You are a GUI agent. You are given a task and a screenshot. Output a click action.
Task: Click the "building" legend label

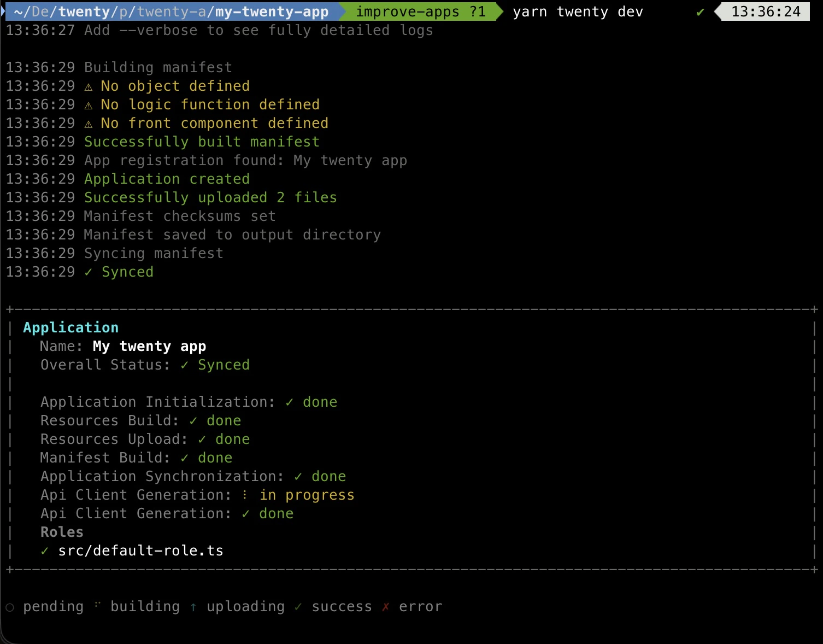tap(145, 606)
